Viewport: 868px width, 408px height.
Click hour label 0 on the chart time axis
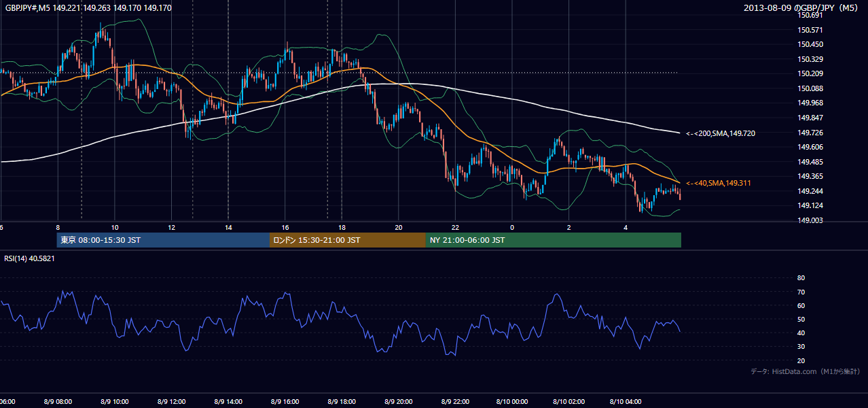point(512,227)
